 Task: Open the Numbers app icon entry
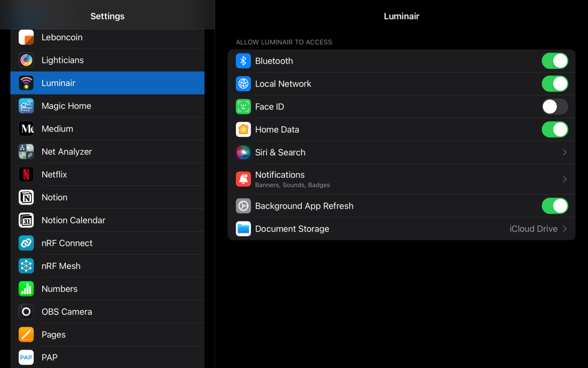(x=26, y=289)
